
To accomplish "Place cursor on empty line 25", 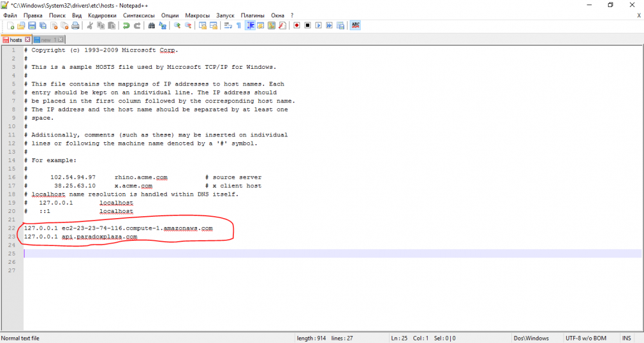I will (x=332, y=254).
